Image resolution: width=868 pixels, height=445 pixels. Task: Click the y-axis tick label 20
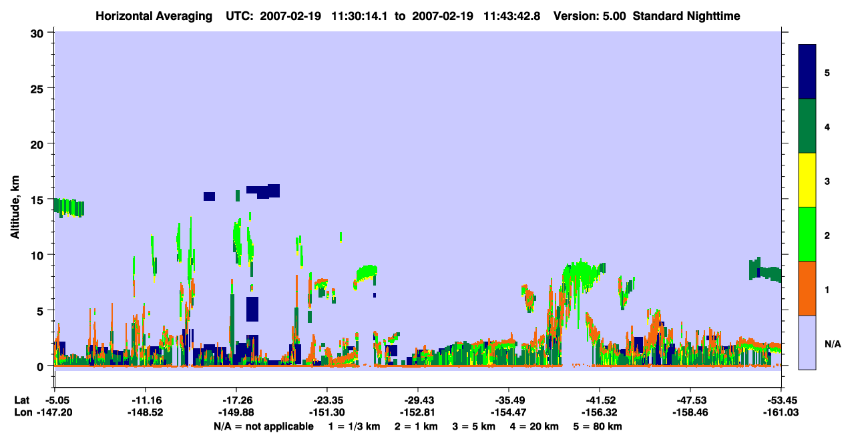pos(39,143)
